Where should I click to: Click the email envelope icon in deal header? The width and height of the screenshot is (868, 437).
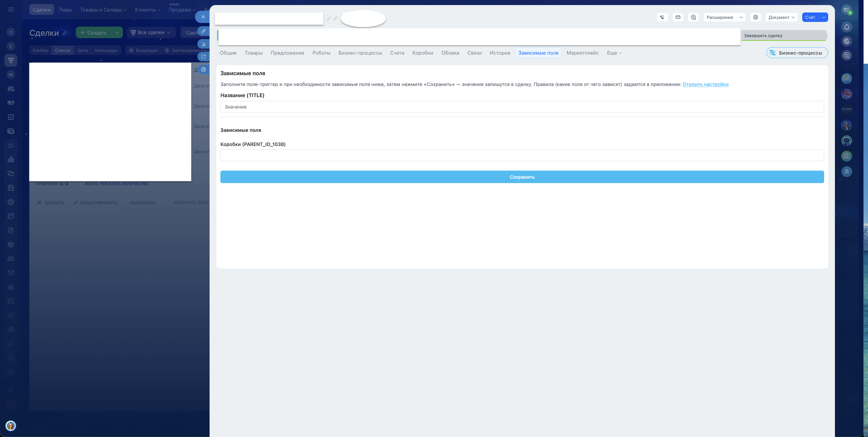(x=678, y=17)
